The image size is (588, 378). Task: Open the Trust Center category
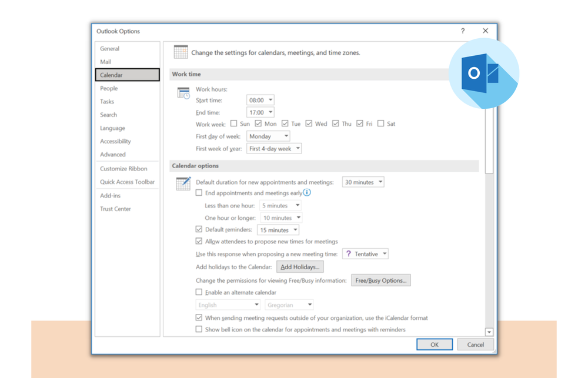pyautogui.click(x=127, y=209)
